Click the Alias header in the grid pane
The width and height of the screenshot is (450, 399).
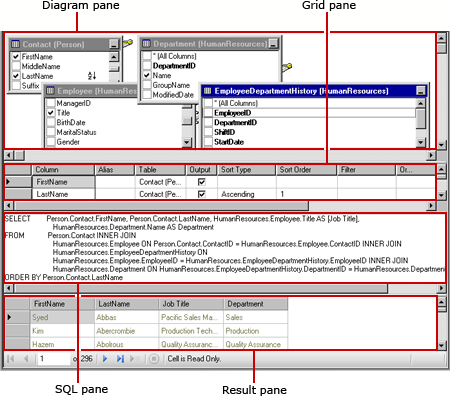click(x=115, y=170)
